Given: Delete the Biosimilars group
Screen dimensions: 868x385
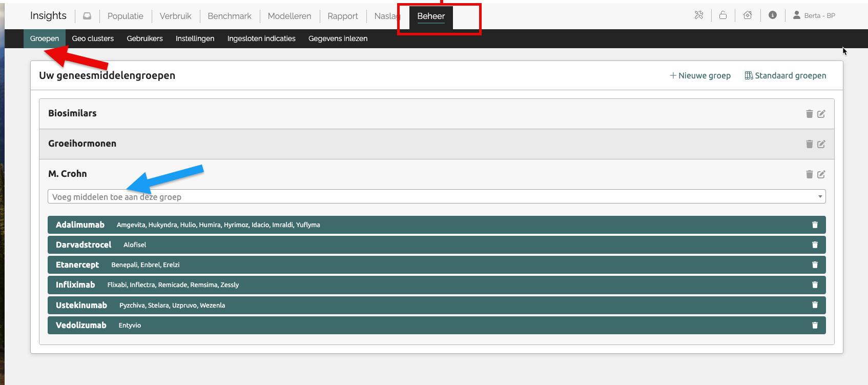Looking at the screenshot, I should point(810,114).
